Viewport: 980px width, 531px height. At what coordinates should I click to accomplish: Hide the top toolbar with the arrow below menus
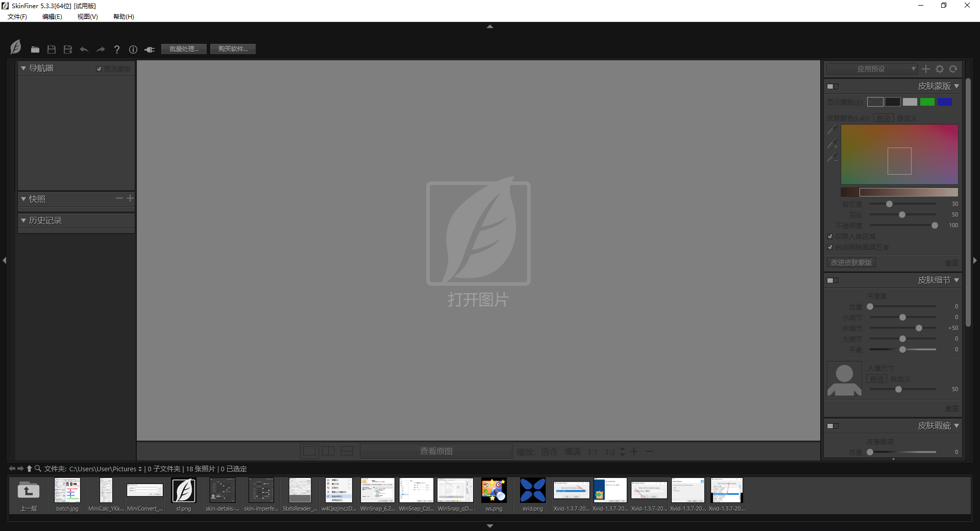(490, 27)
